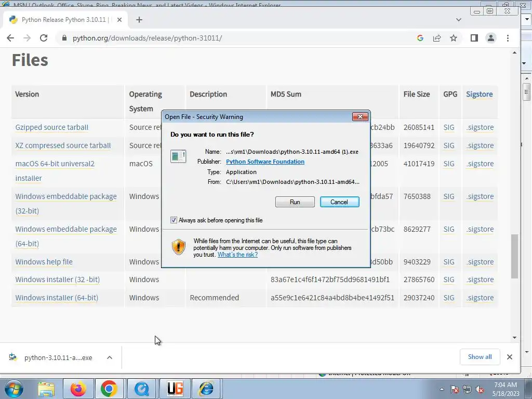Open a new tab with plus button

139,20
